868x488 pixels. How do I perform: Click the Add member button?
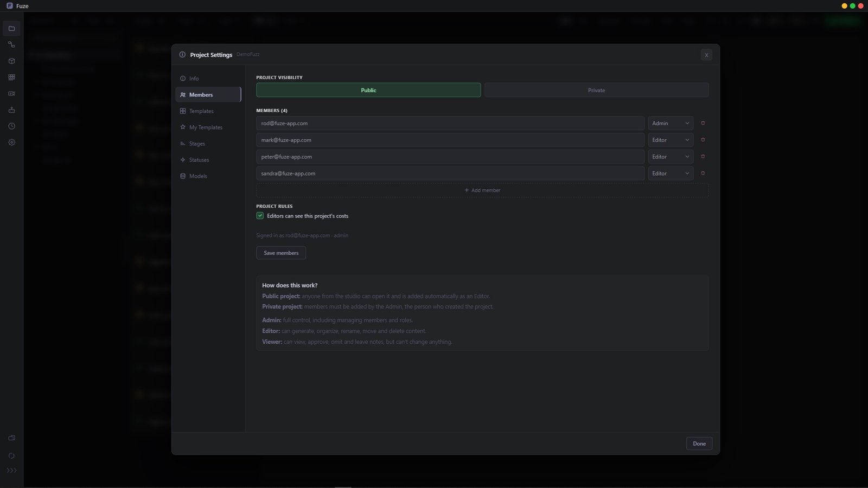click(482, 190)
